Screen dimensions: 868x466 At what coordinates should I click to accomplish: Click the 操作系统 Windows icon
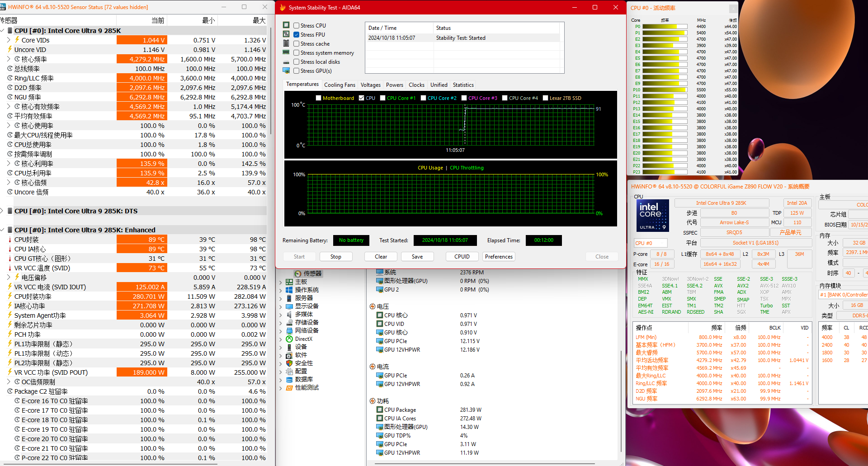289,290
